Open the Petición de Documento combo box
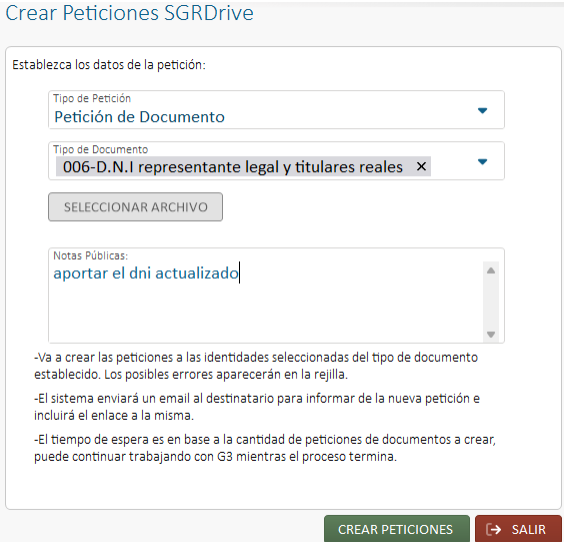Viewport: 564px width, 542px height. coord(276,110)
